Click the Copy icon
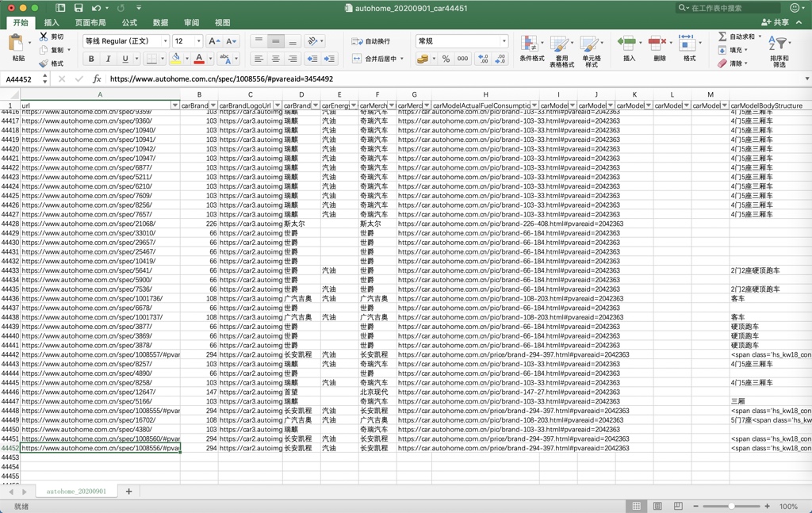The image size is (812, 513). [44, 50]
